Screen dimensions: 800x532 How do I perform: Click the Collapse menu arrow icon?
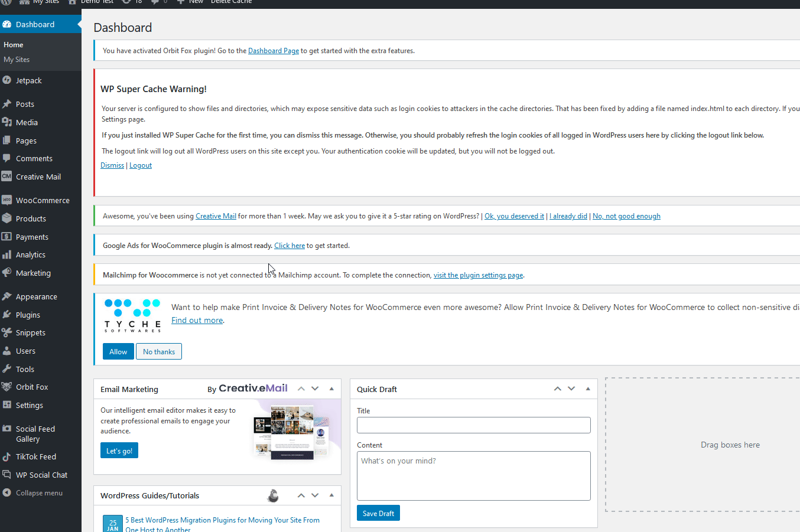coord(7,492)
